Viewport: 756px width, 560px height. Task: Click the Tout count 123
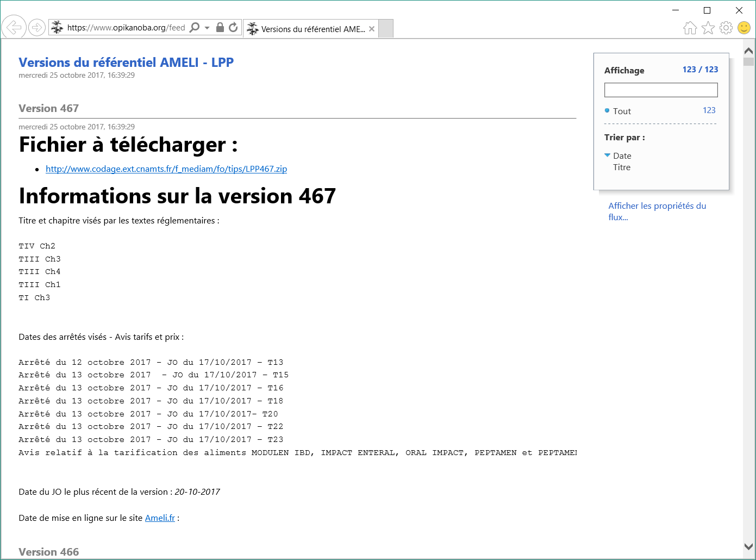click(x=709, y=110)
